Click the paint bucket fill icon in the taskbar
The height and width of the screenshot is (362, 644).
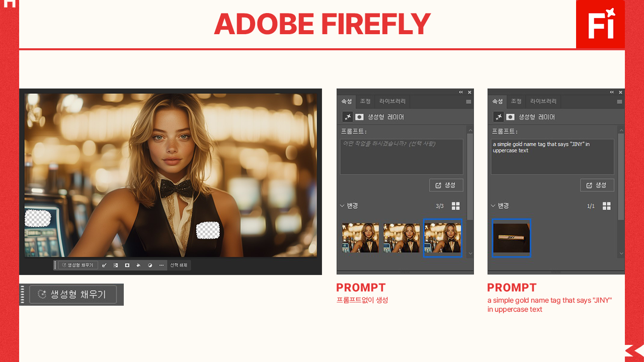138,265
